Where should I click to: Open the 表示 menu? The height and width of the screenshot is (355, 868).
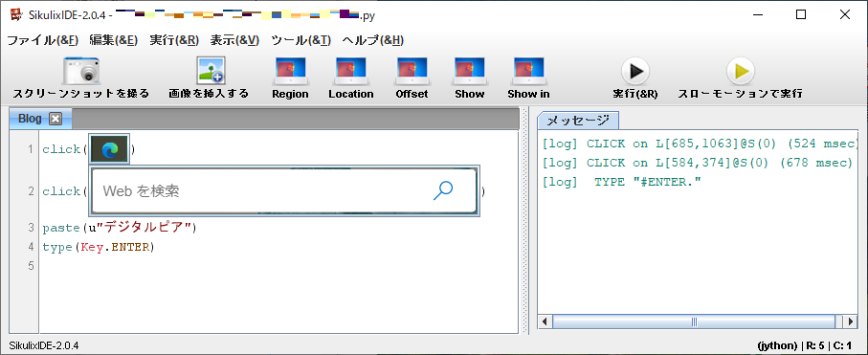(234, 40)
